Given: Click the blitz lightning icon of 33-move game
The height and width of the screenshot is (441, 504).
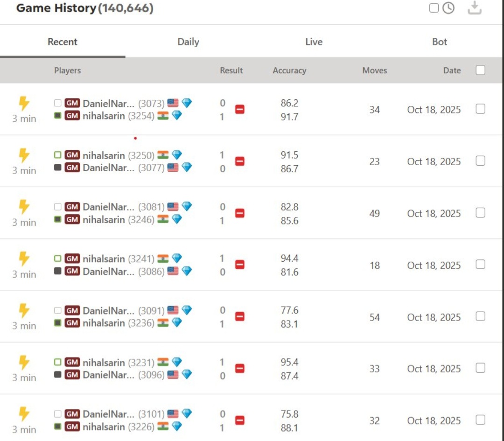Looking at the screenshot, I should (24, 363).
